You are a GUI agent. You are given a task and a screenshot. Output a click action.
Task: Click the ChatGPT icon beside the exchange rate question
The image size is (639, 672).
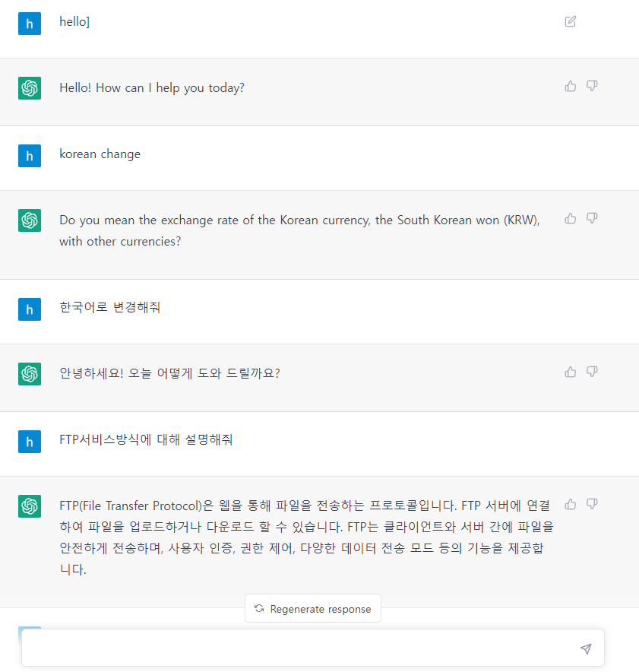(x=30, y=220)
